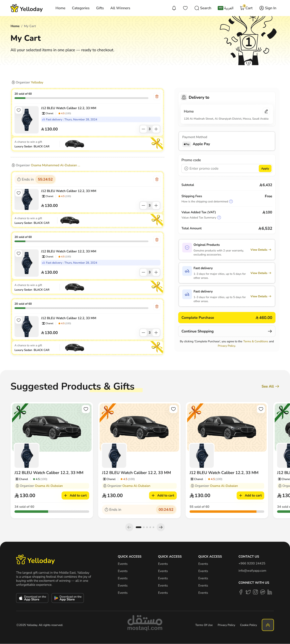Screen dimensions: 290x644
Task: Open the Facebook social link
Action: pos(241,592)
